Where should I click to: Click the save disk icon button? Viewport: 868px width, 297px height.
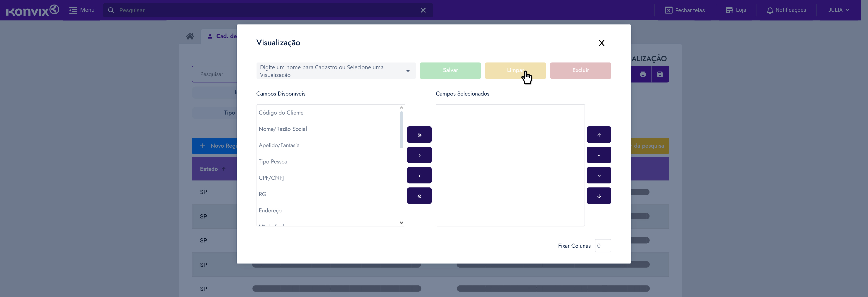point(660,74)
